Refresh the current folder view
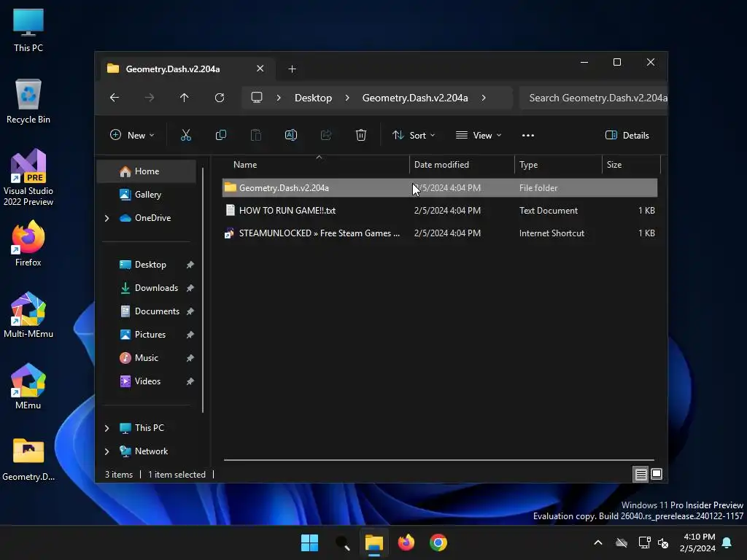747x560 pixels. coord(219,98)
